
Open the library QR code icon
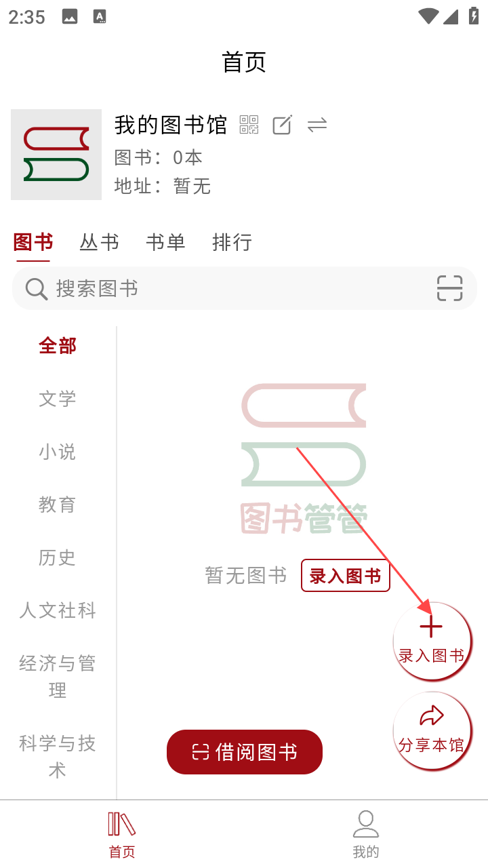point(249,125)
